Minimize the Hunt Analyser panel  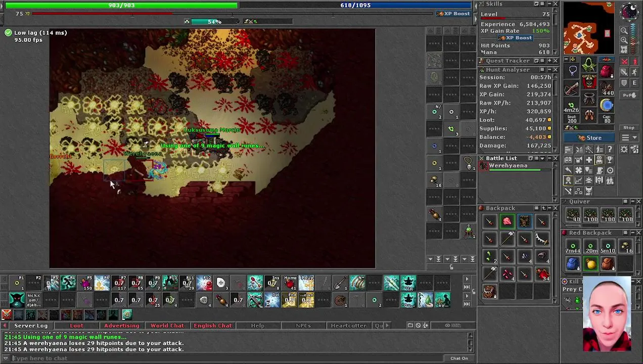(x=549, y=70)
